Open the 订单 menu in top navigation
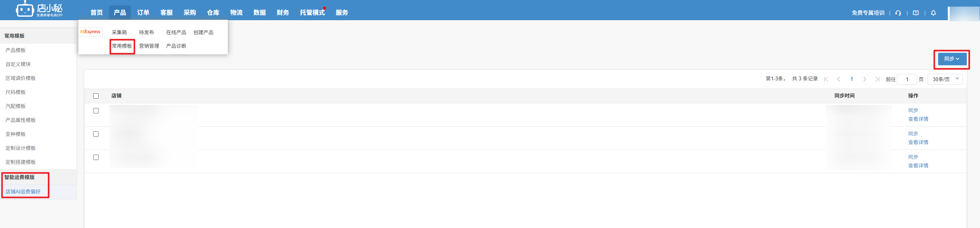The image size is (980, 228). tap(143, 12)
